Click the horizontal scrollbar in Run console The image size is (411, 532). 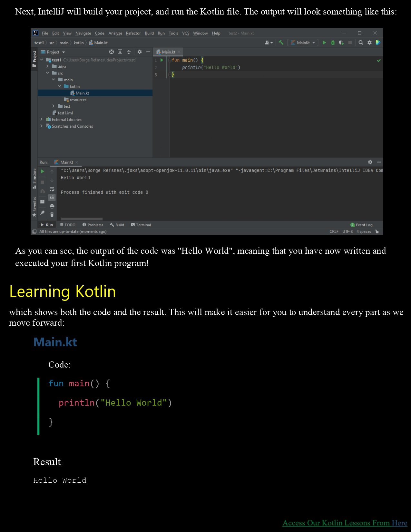click(82, 219)
